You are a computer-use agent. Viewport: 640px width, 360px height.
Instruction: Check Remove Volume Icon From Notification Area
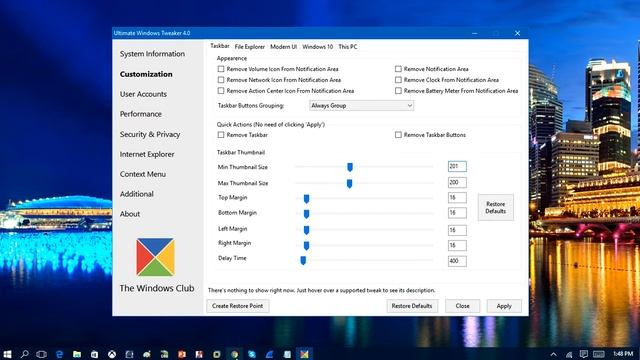tap(221, 69)
